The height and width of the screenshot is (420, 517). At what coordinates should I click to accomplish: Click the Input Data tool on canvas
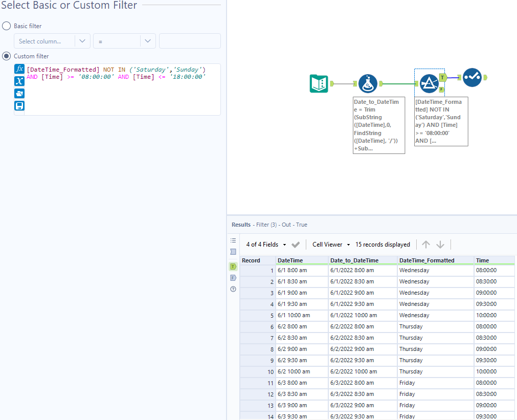click(319, 83)
